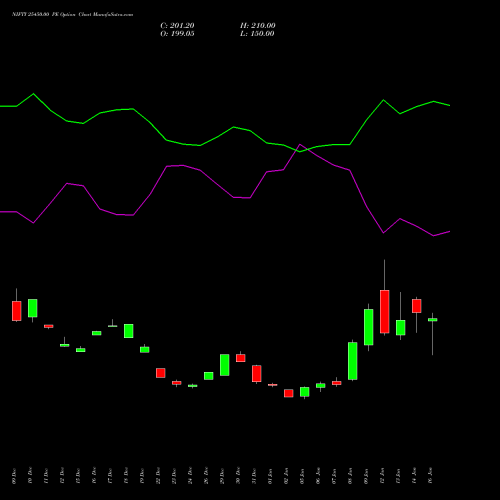Click the 16 Jan date label

(x=430, y=476)
